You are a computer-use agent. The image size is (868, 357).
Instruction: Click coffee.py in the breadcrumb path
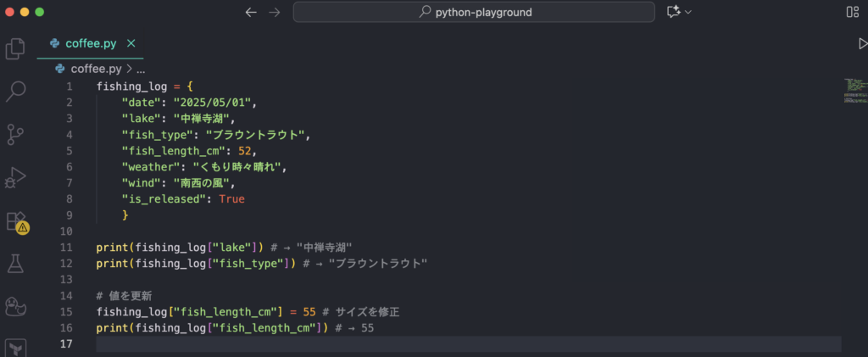[x=96, y=69]
